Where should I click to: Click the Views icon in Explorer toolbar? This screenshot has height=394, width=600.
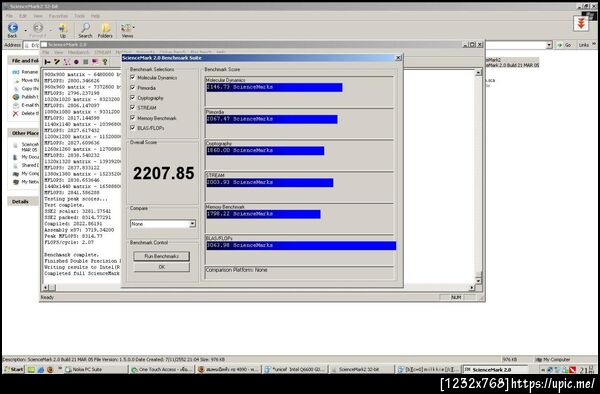point(126,28)
